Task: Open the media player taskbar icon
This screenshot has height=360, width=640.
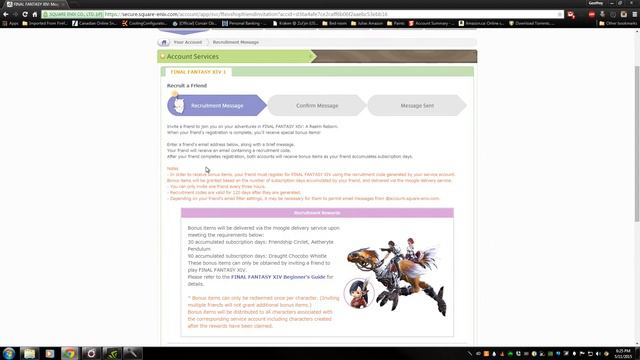Action: [50, 353]
